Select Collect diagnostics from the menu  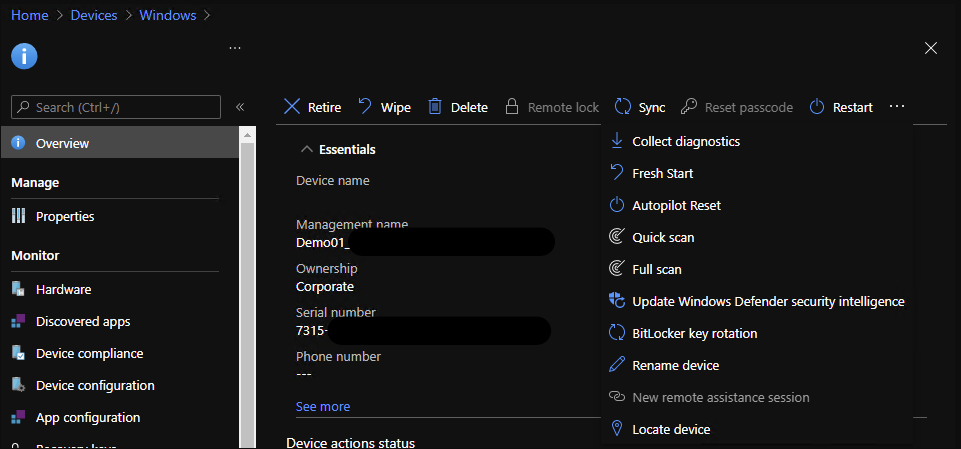tap(686, 141)
